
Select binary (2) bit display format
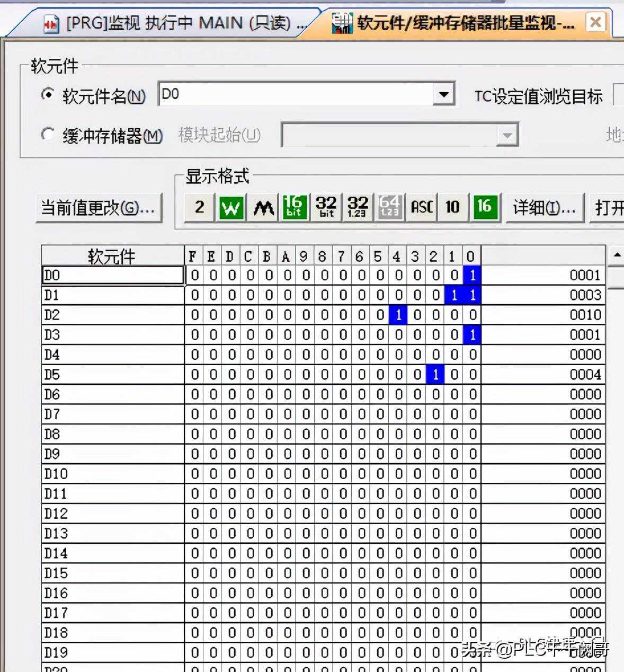coord(199,207)
